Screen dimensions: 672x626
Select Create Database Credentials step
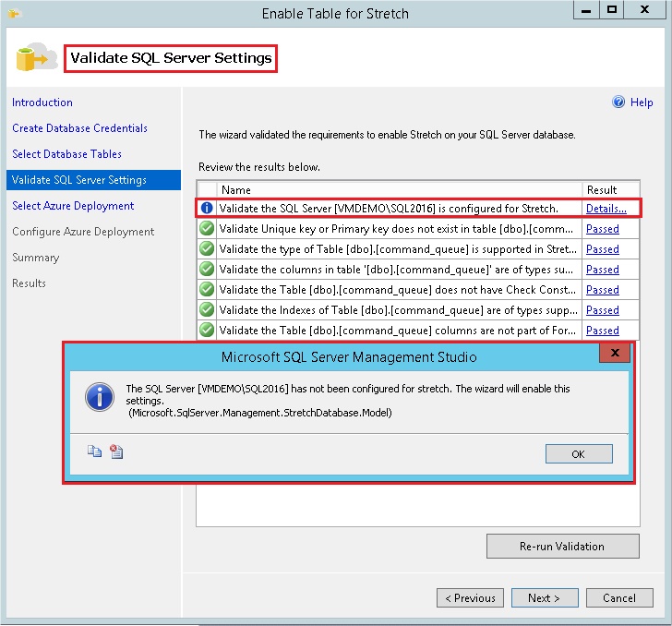point(79,128)
